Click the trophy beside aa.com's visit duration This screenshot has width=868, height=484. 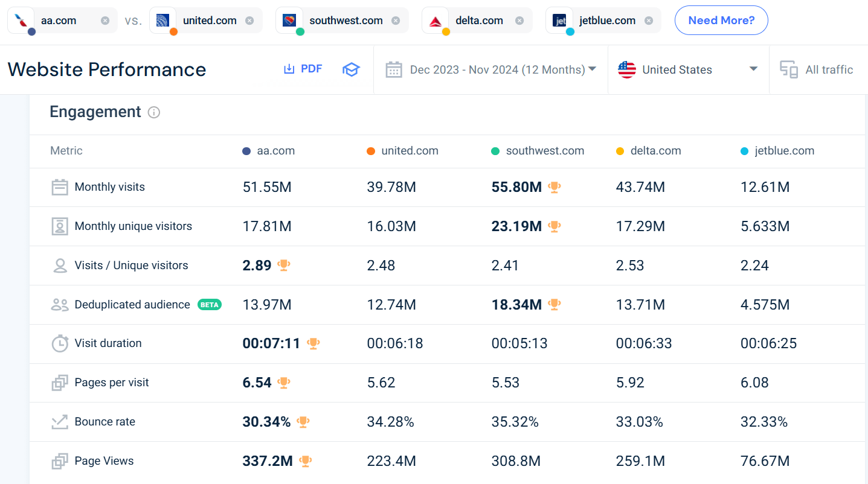coord(313,343)
